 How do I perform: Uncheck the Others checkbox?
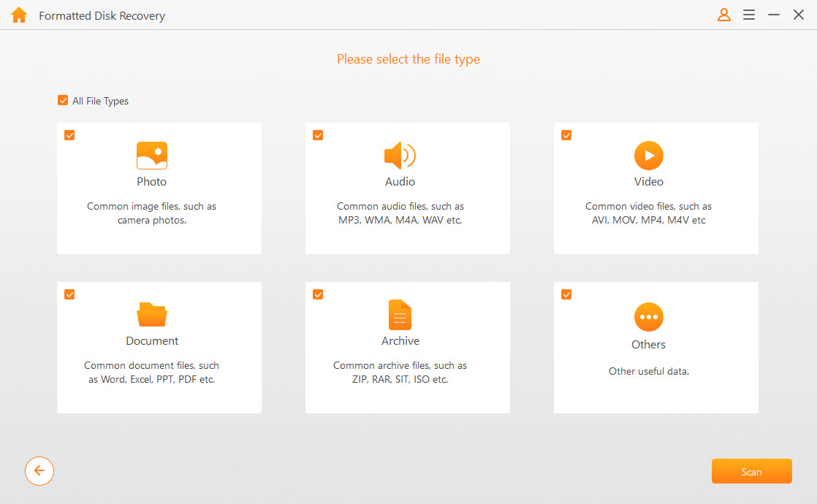[566, 294]
